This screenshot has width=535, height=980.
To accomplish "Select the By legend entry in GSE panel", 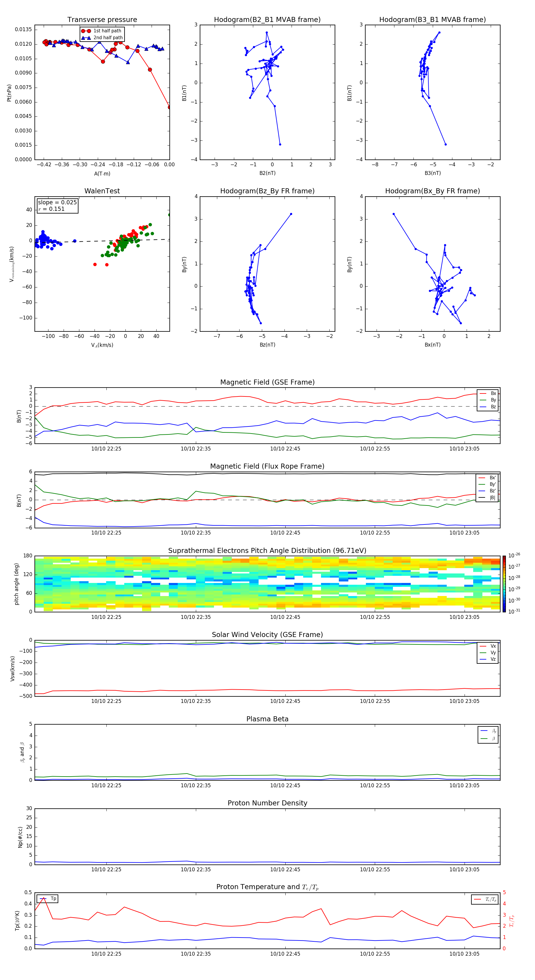I will point(488,400).
